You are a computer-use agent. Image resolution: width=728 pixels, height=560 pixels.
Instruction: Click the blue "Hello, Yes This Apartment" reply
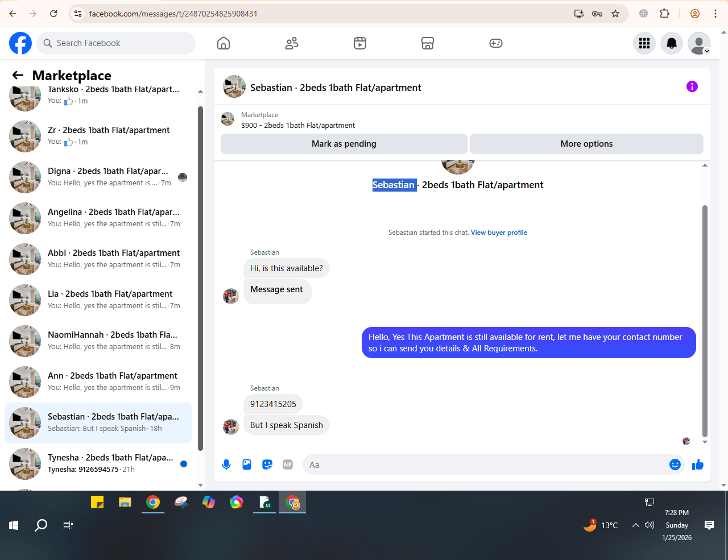[529, 343]
